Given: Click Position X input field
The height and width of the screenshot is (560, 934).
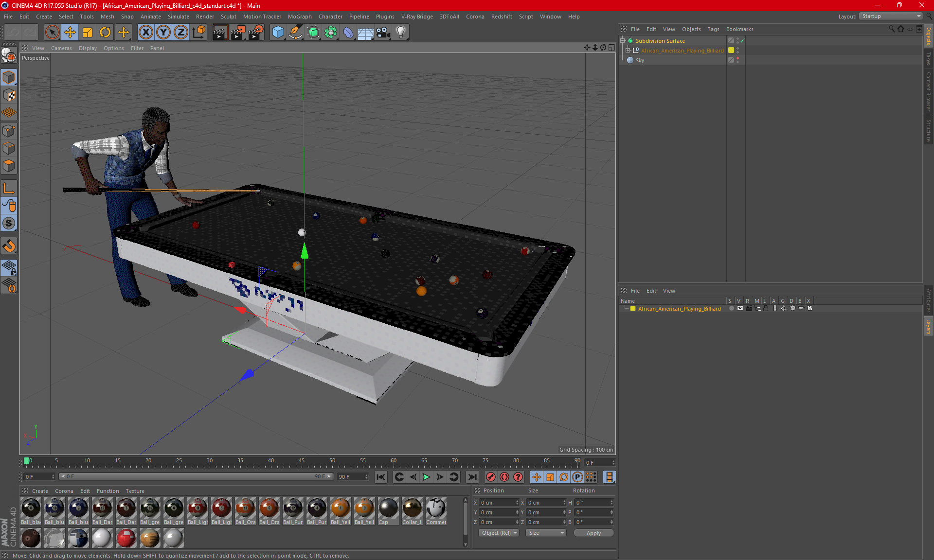Looking at the screenshot, I should pos(497,503).
